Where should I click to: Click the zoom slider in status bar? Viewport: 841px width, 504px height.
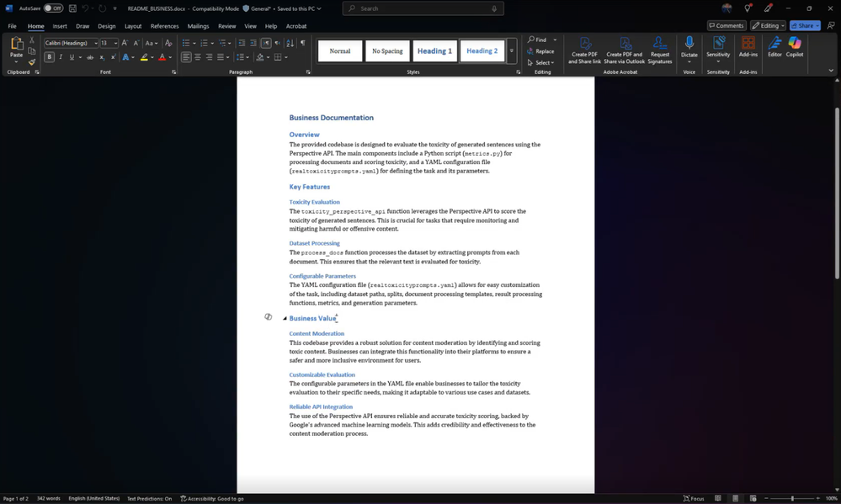tap(791, 498)
